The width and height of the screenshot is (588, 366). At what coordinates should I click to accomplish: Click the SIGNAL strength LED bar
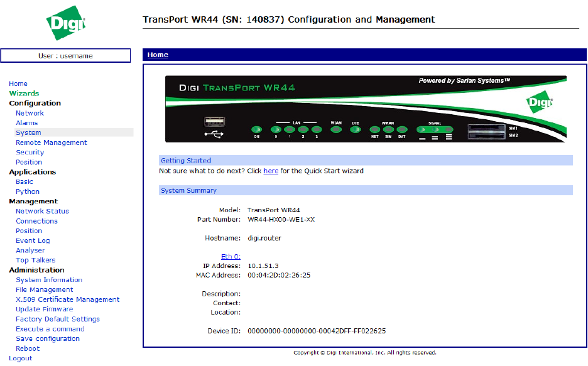[435, 129]
